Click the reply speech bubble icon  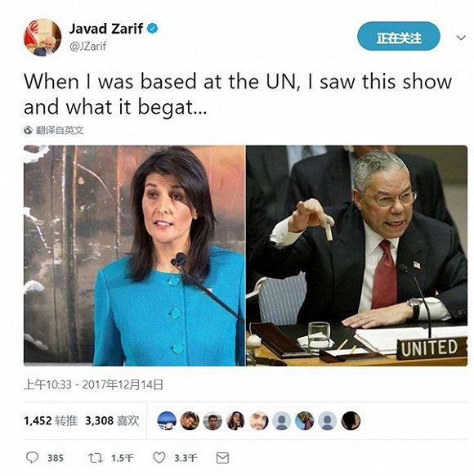tap(32, 457)
